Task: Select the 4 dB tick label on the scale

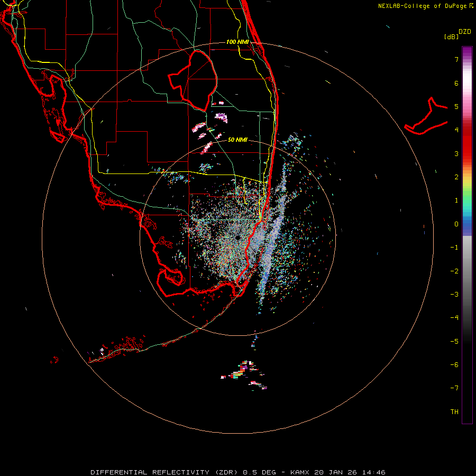Action: point(456,130)
